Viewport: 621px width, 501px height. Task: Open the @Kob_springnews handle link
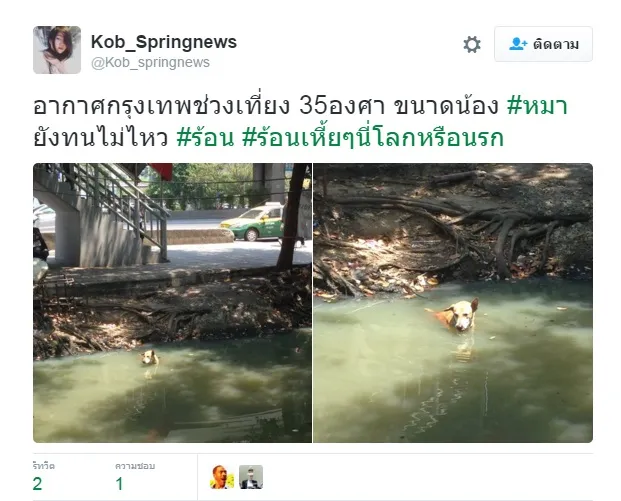point(150,63)
